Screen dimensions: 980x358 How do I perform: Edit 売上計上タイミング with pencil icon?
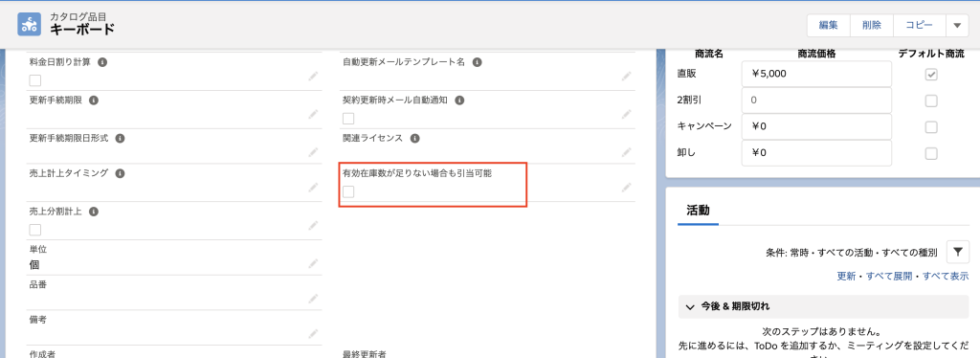click(x=313, y=188)
